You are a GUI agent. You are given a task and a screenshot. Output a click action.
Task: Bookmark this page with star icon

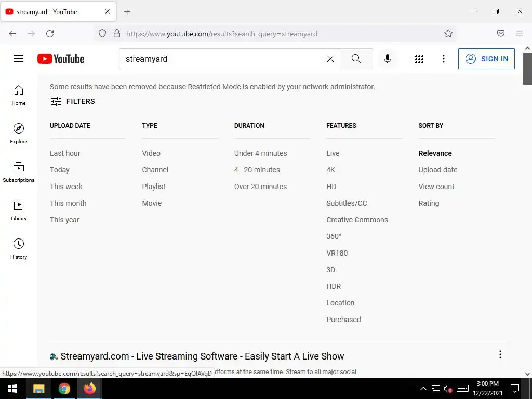pyautogui.click(x=448, y=33)
